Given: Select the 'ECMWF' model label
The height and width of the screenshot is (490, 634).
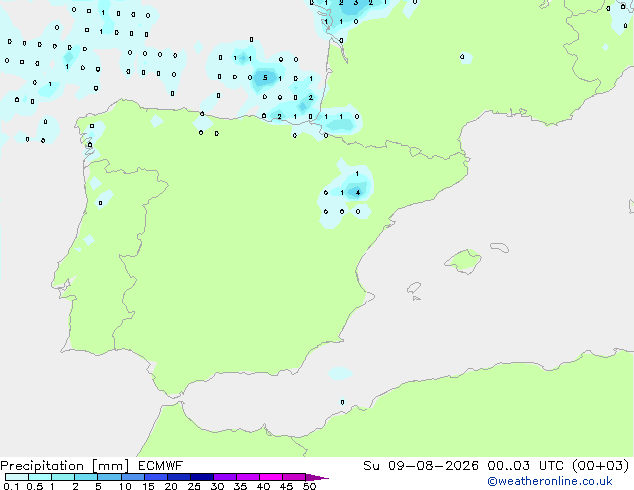Looking at the screenshot, I should coord(161,466).
